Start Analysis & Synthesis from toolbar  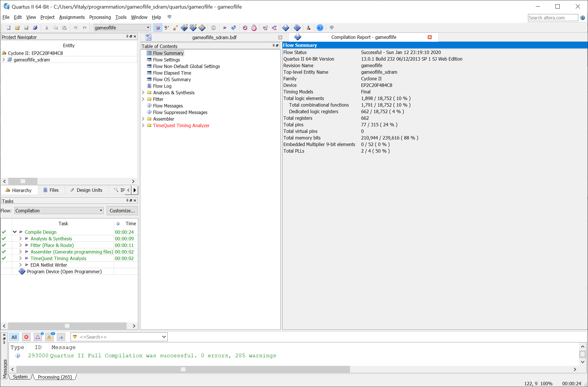click(233, 28)
